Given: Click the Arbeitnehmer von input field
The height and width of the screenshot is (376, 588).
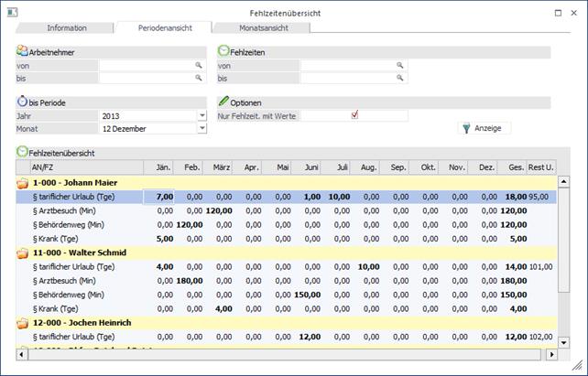Looking at the screenshot, I should click(147, 66).
